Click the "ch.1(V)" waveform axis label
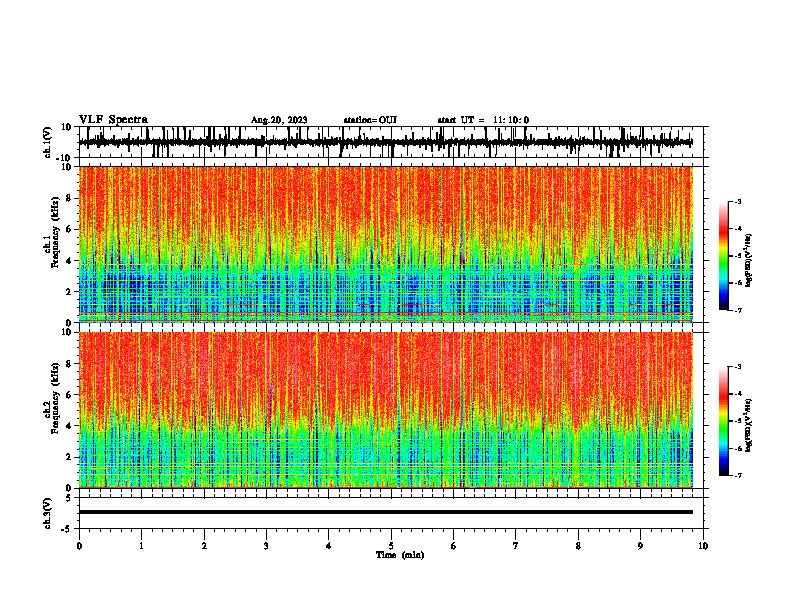Viewport: 792px width, 612px height. pos(48,142)
